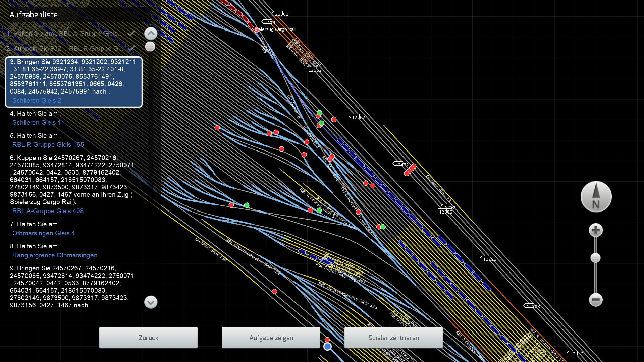Click train label 12562 on map
This screenshot has height=362, width=644.
pos(358,117)
